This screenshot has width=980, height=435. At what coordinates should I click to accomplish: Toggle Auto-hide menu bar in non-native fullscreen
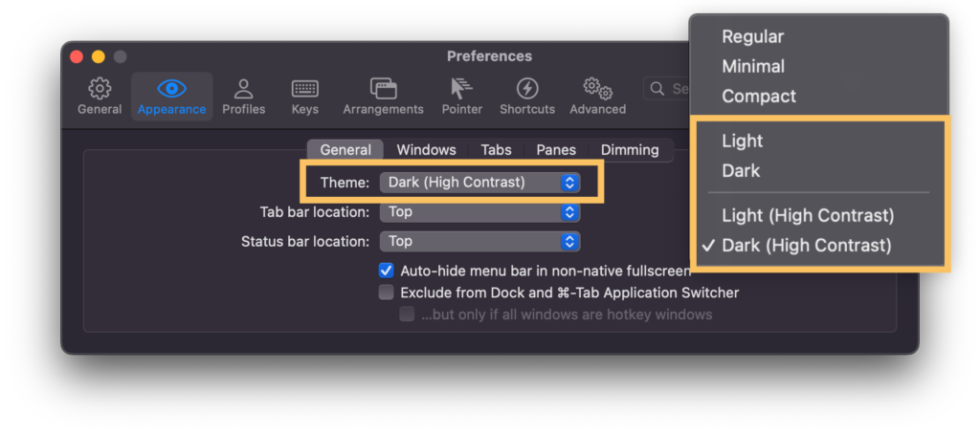(x=387, y=271)
